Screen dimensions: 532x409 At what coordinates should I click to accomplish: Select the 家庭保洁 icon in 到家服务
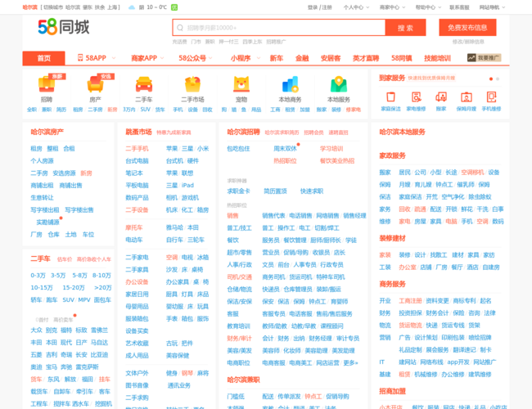(x=391, y=97)
